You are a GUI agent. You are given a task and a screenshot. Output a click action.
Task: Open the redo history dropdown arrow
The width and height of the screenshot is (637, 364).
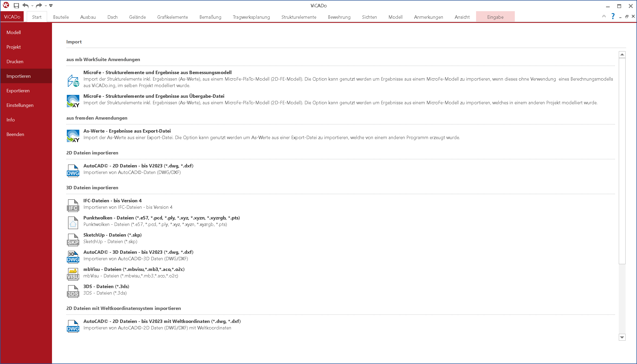tap(46, 6)
